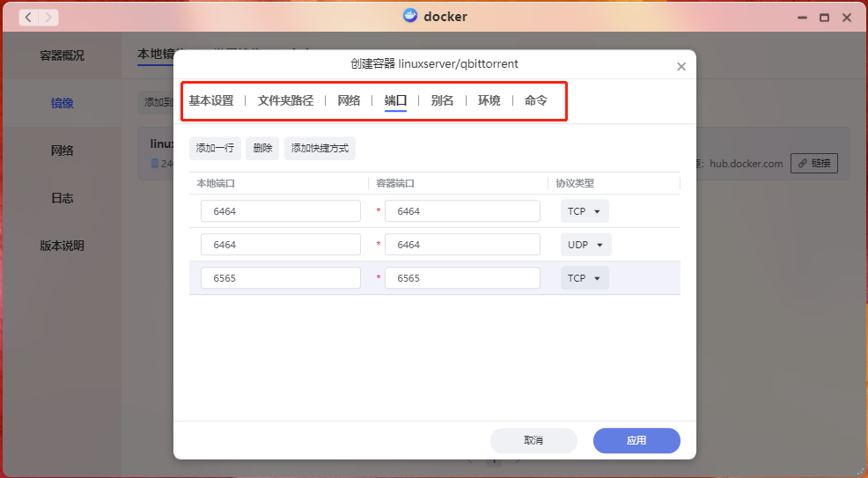Screen dimensions: 868x478
Task: Expand the first row TCP protocol dropdown
Action: pyautogui.click(x=585, y=211)
